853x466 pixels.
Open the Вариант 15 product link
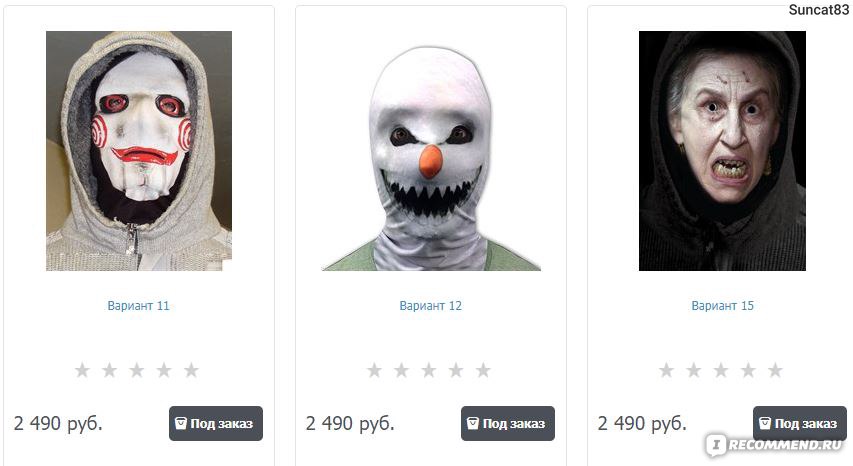click(722, 306)
